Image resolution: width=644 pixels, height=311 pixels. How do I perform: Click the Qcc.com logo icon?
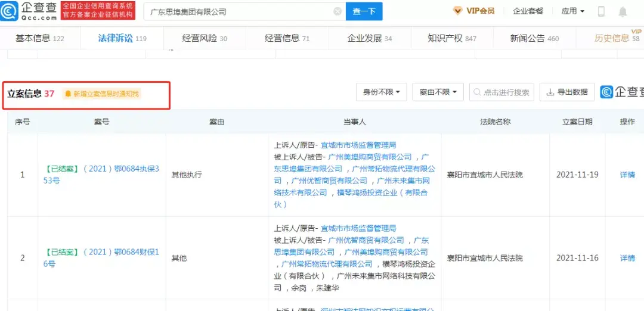pos(9,11)
